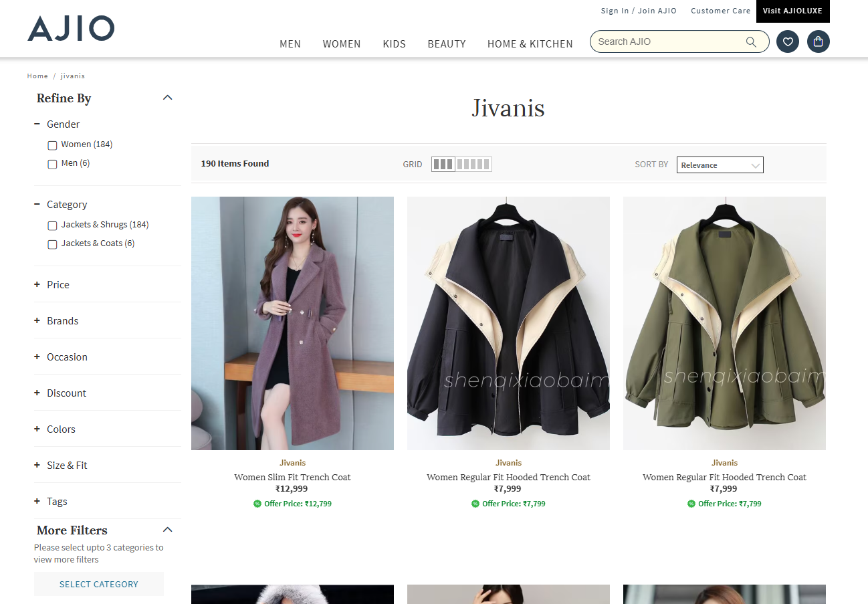
Task: Open the shopping bag icon
Action: pos(819,41)
